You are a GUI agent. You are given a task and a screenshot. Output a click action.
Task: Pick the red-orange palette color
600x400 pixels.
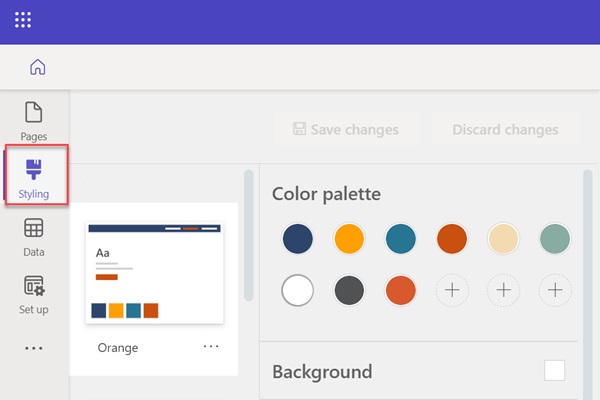point(401,290)
